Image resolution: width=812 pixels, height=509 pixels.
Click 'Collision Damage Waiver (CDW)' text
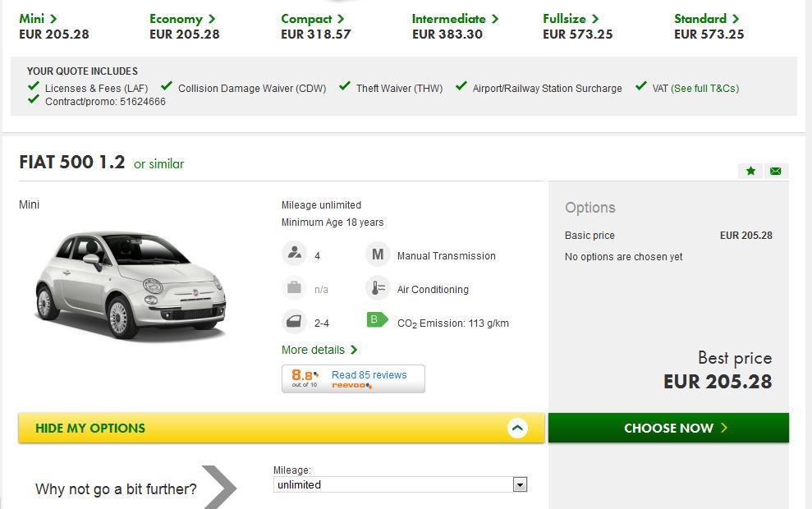click(252, 89)
